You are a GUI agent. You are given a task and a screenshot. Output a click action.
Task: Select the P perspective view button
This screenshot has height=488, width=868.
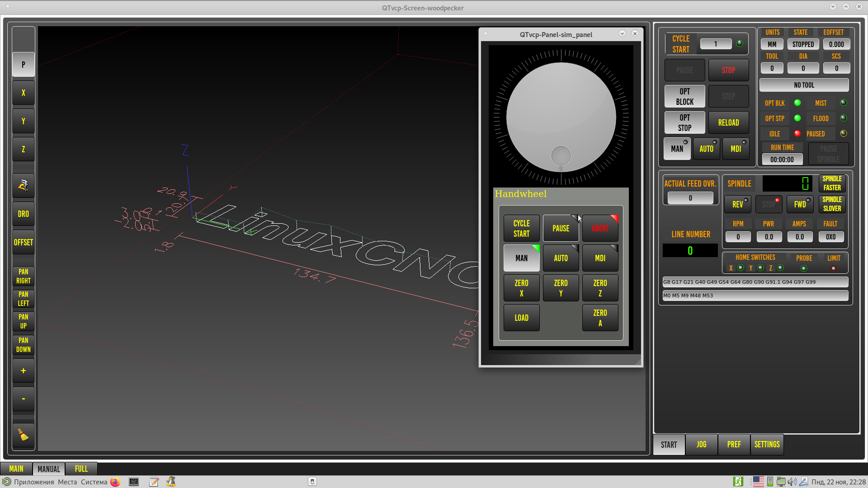coord(23,65)
